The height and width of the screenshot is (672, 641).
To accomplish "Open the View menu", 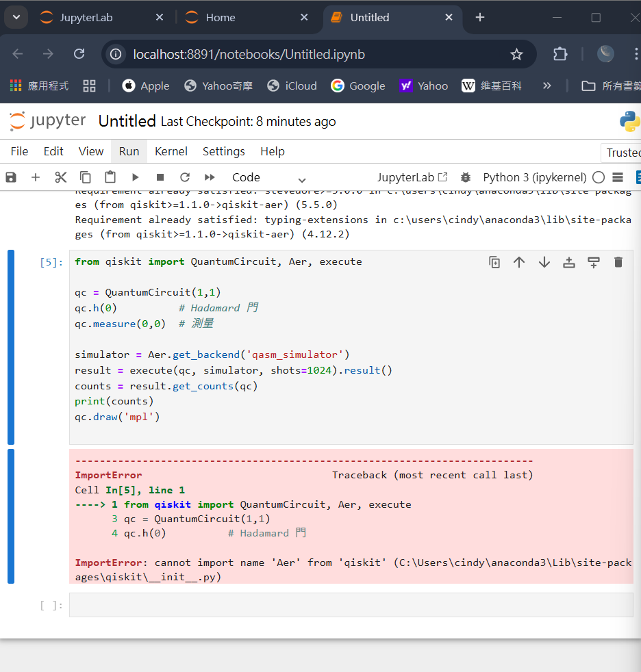I will (91, 151).
